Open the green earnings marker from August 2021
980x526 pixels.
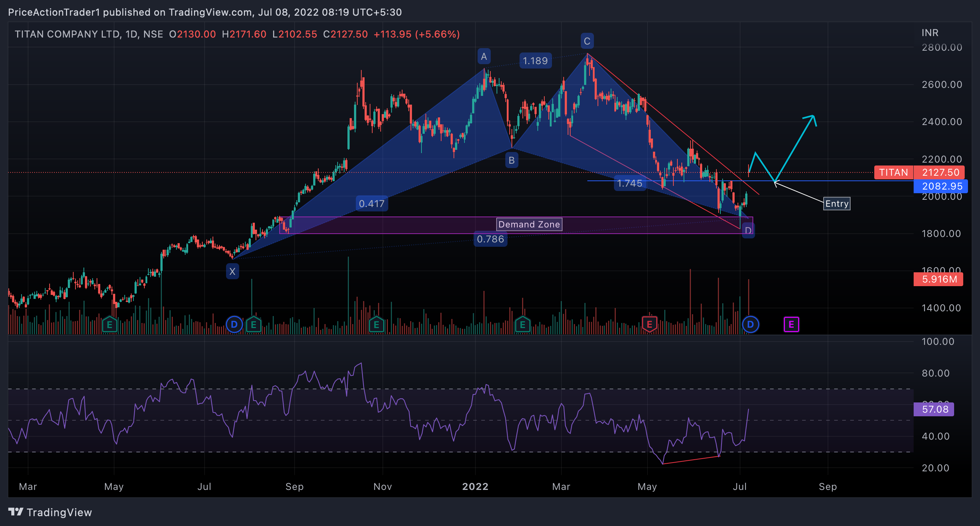[x=253, y=325]
